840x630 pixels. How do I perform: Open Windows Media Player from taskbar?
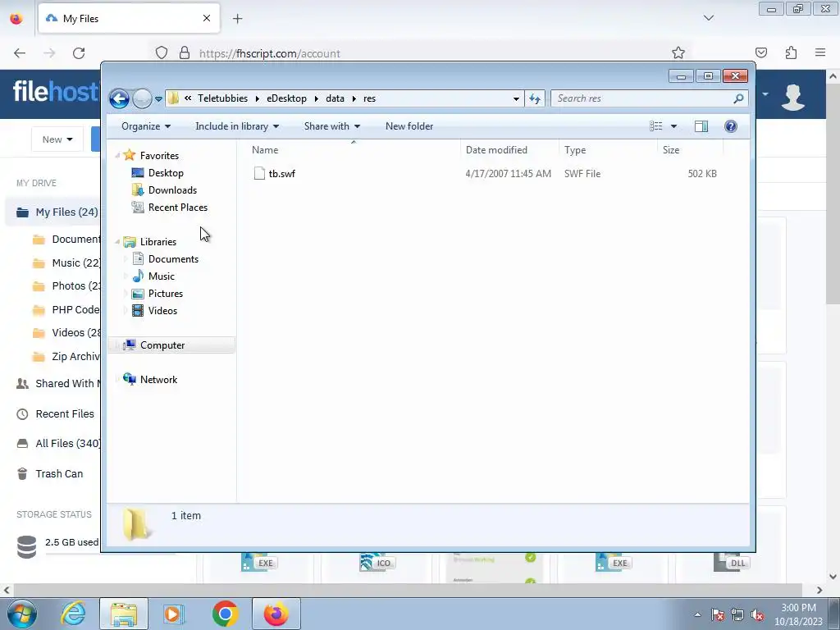(x=173, y=614)
